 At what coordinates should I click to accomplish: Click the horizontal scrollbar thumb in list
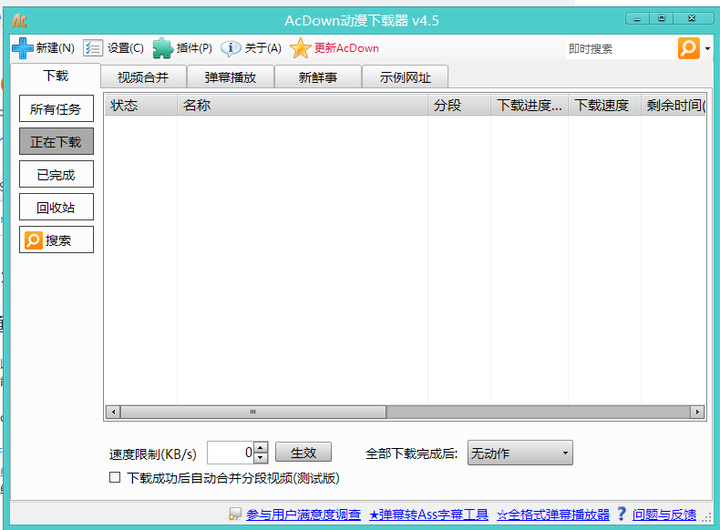(x=252, y=412)
